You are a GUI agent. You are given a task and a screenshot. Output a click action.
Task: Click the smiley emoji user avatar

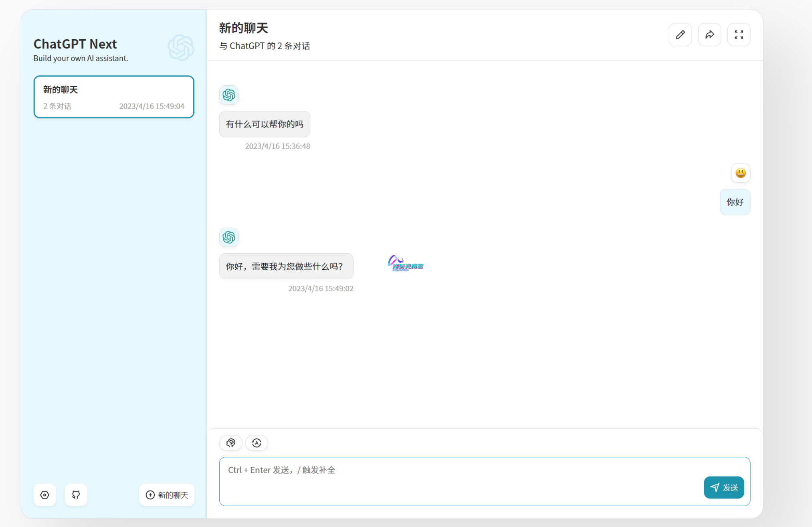click(x=740, y=173)
